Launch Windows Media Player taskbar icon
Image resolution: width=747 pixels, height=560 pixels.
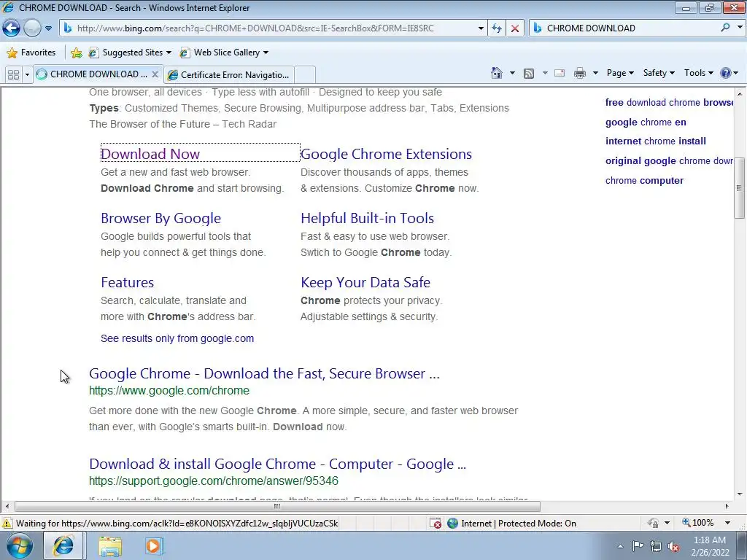coord(154,546)
